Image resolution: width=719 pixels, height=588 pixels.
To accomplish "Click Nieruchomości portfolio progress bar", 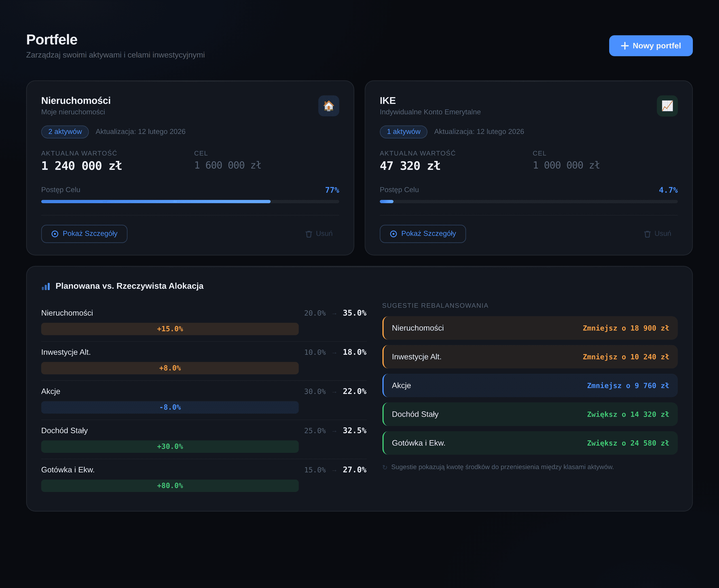I will [190, 202].
